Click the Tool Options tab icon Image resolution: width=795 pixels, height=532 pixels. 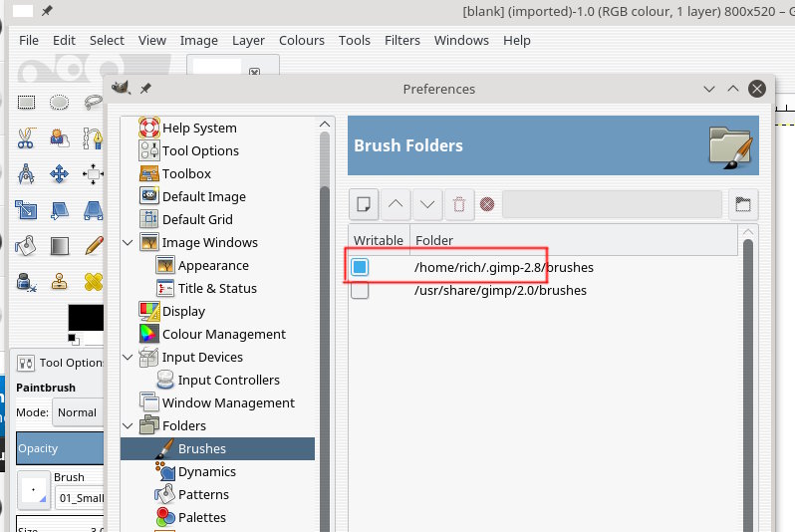tap(25, 363)
